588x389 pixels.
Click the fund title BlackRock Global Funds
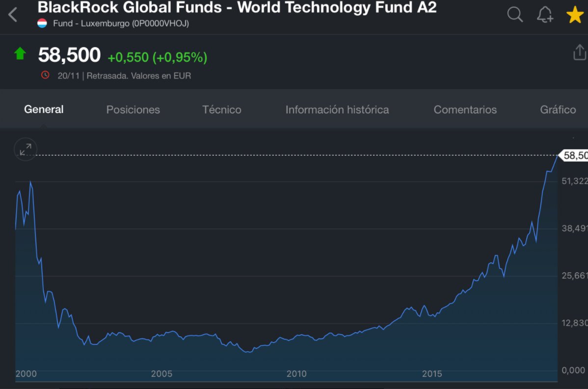(237, 7)
